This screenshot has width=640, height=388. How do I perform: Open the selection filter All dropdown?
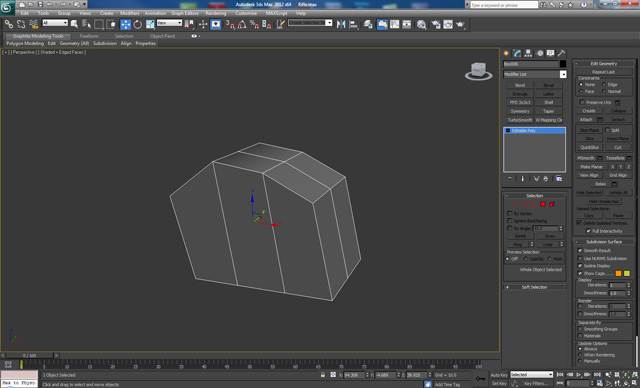click(55, 23)
